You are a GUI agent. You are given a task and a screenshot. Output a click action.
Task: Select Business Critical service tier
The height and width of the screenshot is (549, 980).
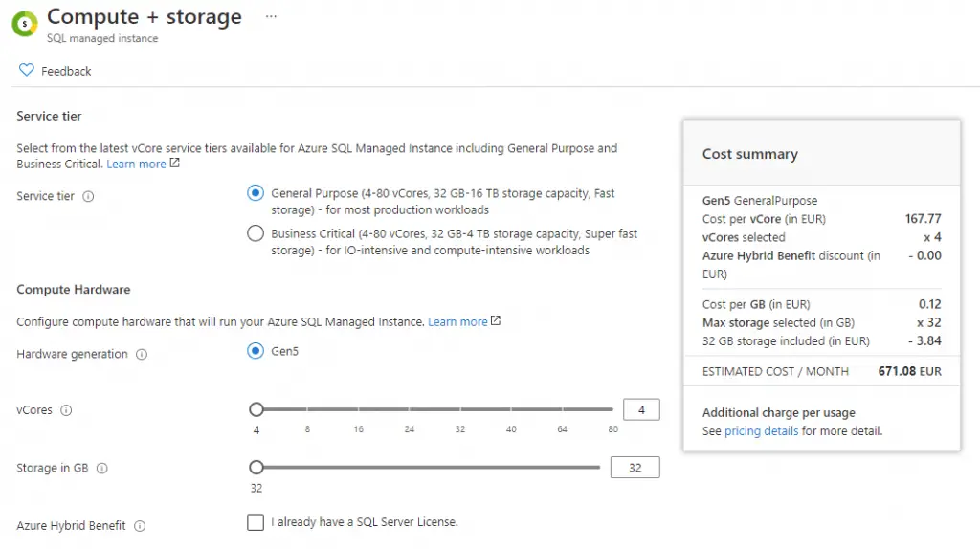tap(255, 233)
